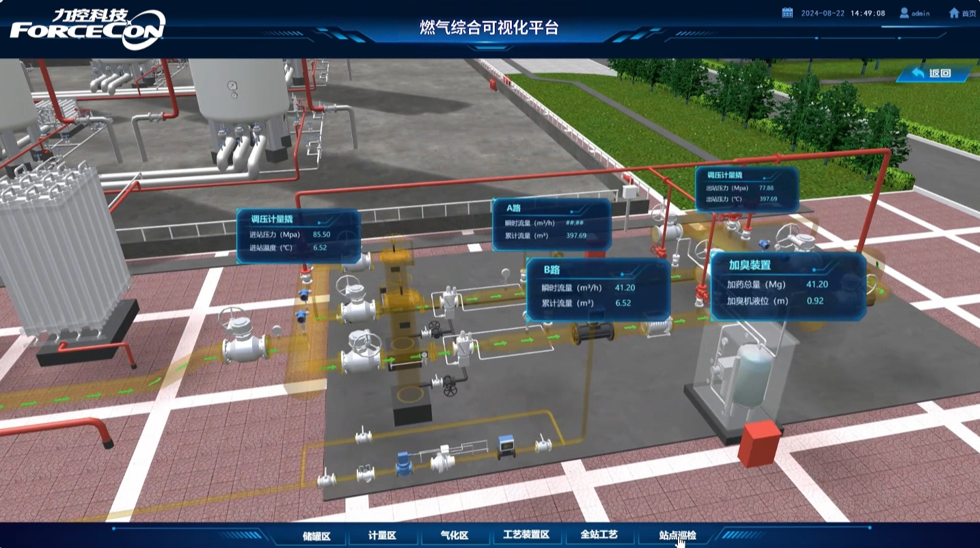Click the 燃气综合可视化平台 title
The width and height of the screenshot is (980, 548).
pyautogui.click(x=489, y=28)
